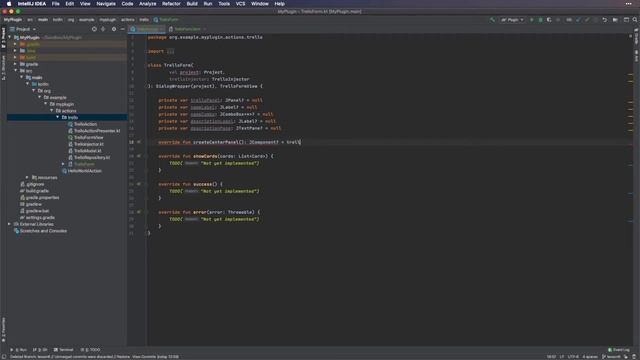Screen dimensions: 640x360
Task: Expand External Libraries node
Action: point(9,224)
